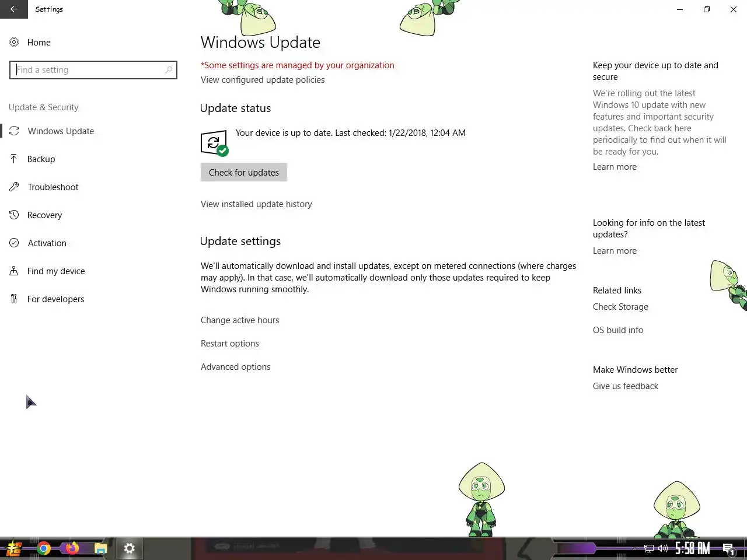Viewport: 747px width, 560px height.
Task: Click Change active hours link
Action: (240, 320)
